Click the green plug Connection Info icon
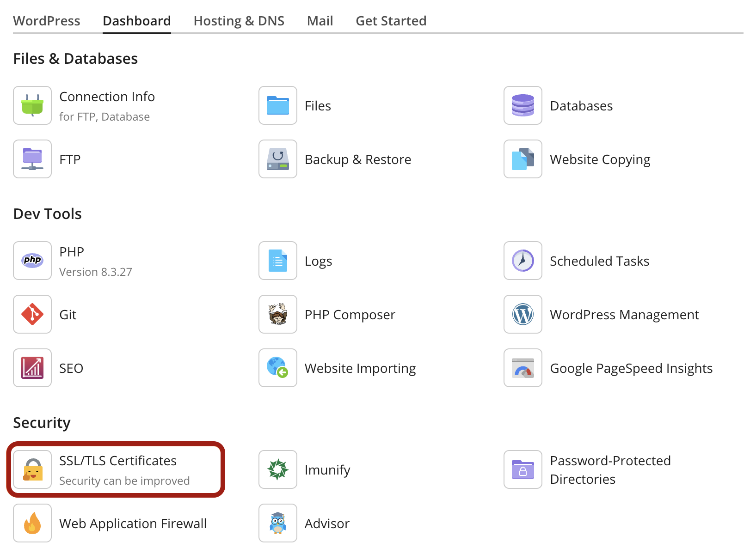The height and width of the screenshot is (560, 750). pyautogui.click(x=32, y=105)
